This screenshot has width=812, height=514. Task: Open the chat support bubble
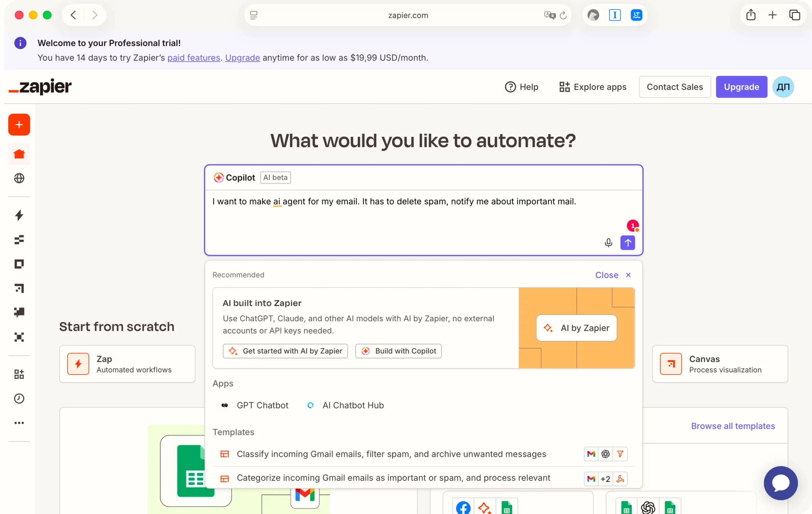click(x=780, y=483)
